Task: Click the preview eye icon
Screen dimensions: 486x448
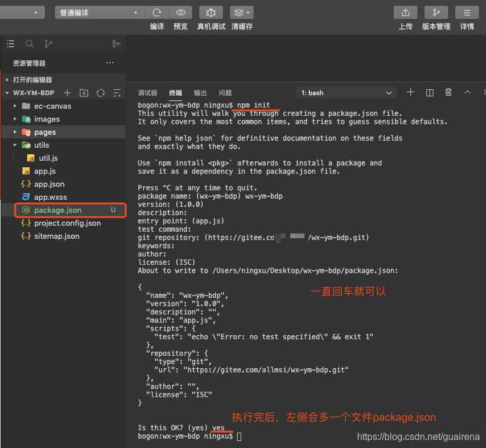Action: pos(181,12)
